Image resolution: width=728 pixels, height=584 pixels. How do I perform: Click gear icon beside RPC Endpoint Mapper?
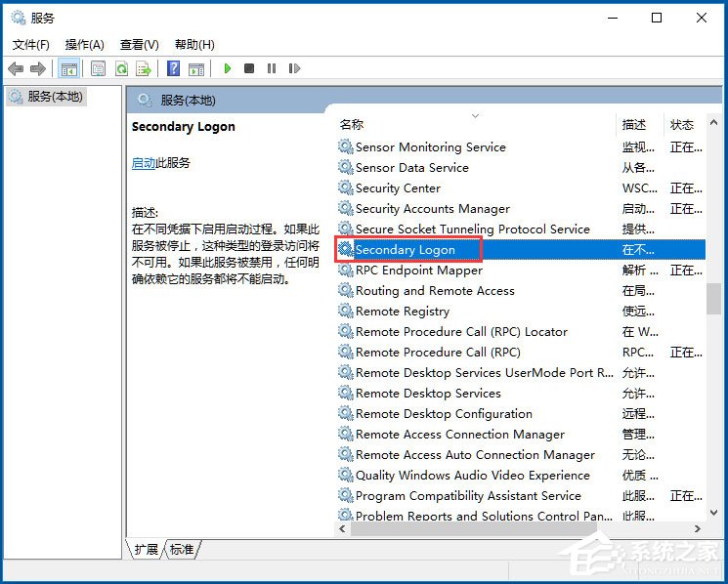(x=345, y=270)
